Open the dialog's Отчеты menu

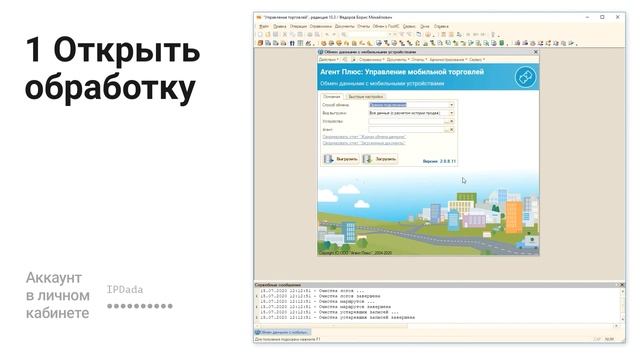click(418, 60)
